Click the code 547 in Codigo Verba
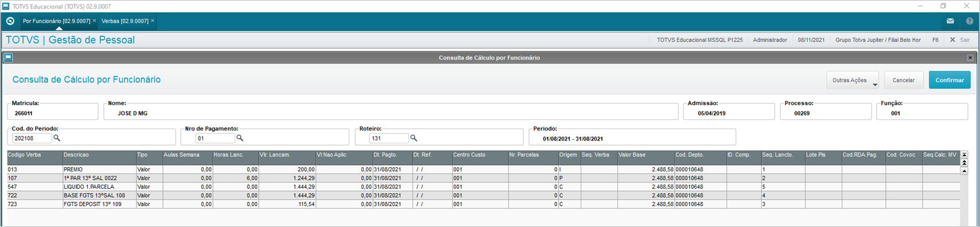Viewport: 980px width, 227px height. pos(13,187)
